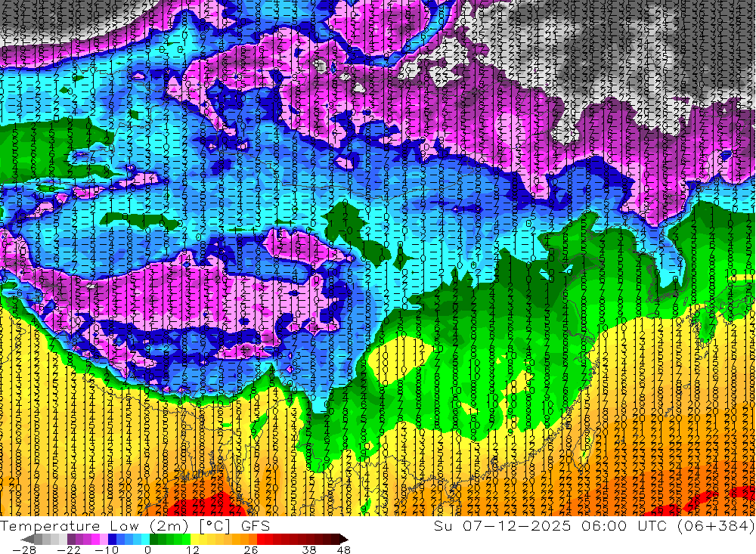
Task: Click the dark brown right arrow of color scale
Action: pyautogui.click(x=342, y=539)
